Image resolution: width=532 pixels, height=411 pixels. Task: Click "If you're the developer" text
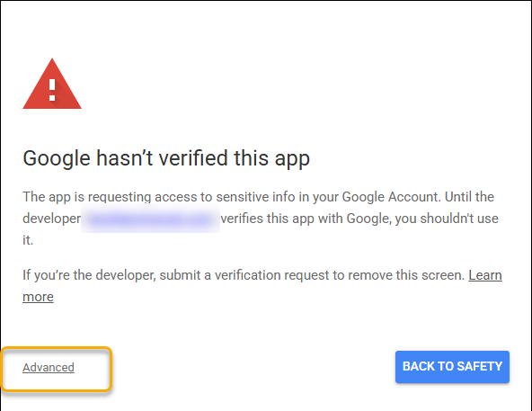tap(89, 275)
